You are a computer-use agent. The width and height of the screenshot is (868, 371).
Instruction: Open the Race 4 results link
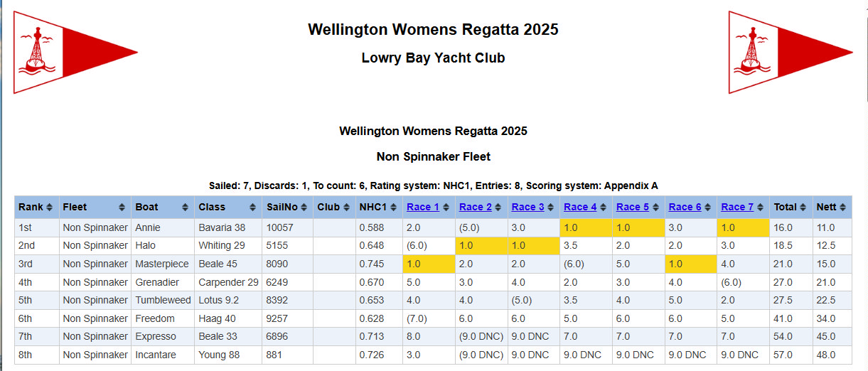tap(580, 208)
